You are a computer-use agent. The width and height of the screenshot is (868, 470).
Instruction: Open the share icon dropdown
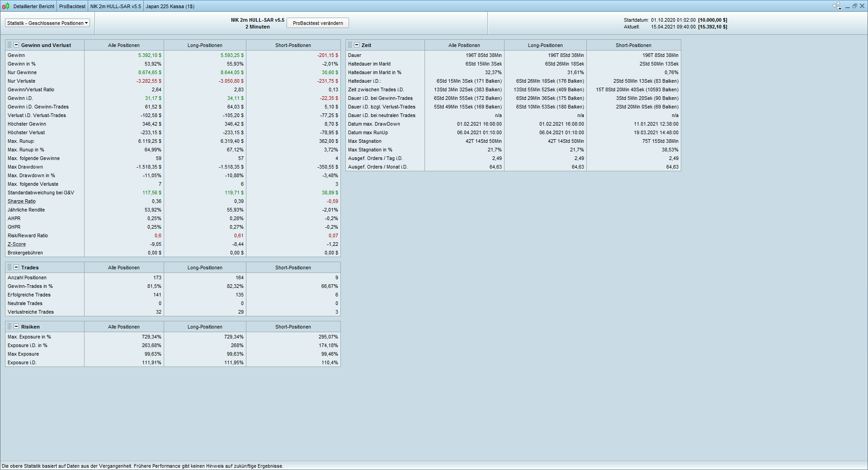[837, 6]
